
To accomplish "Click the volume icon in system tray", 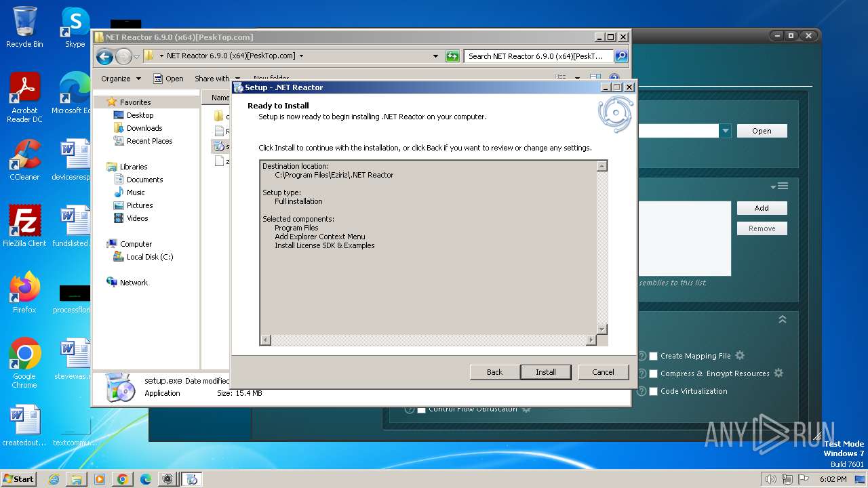I will [x=770, y=479].
